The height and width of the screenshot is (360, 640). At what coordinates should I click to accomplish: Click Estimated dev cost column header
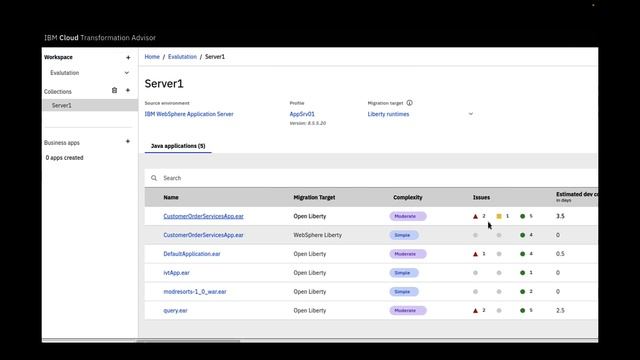[577, 197]
